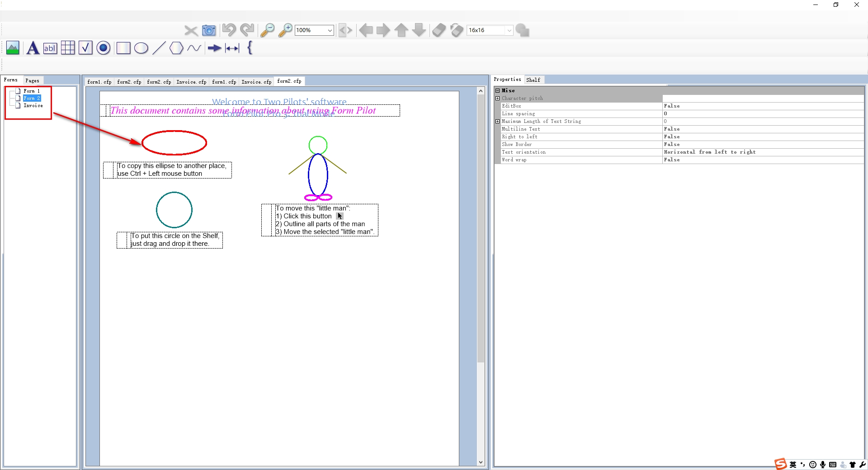Image resolution: width=868 pixels, height=470 pixels.
Task: Click the zoom out magnifier
Action: pos(267,30)
